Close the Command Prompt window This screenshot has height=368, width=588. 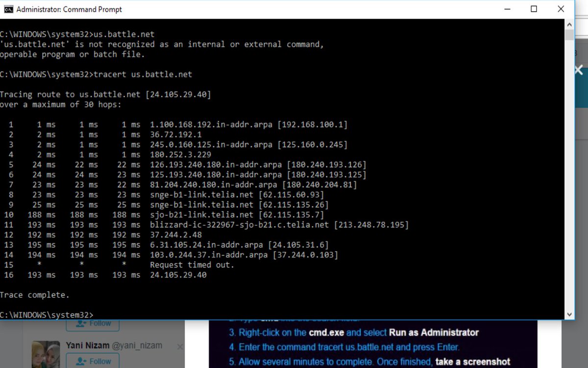coord(561,9)
